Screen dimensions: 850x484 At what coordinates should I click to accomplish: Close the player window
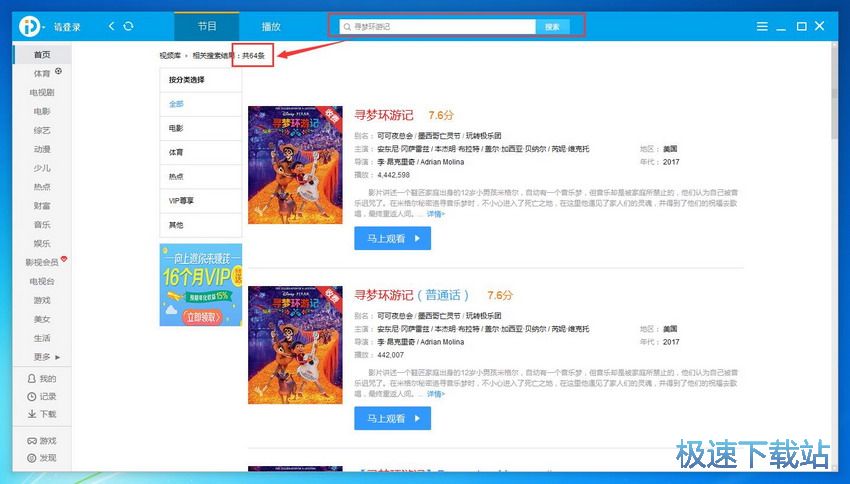[x=820, y=25]
